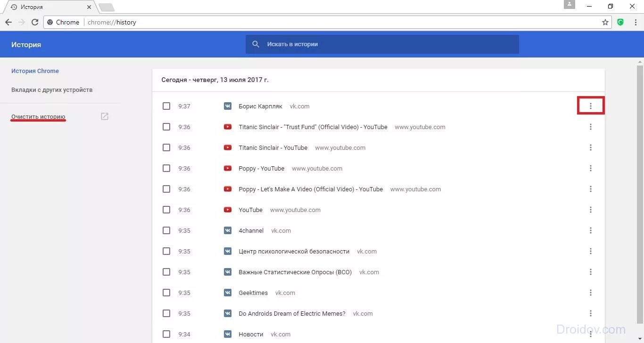Viewport: 644px width, 343px height.
Task: Open more actions for Борис Карпляк entry
Action: [x=590, y=106]
